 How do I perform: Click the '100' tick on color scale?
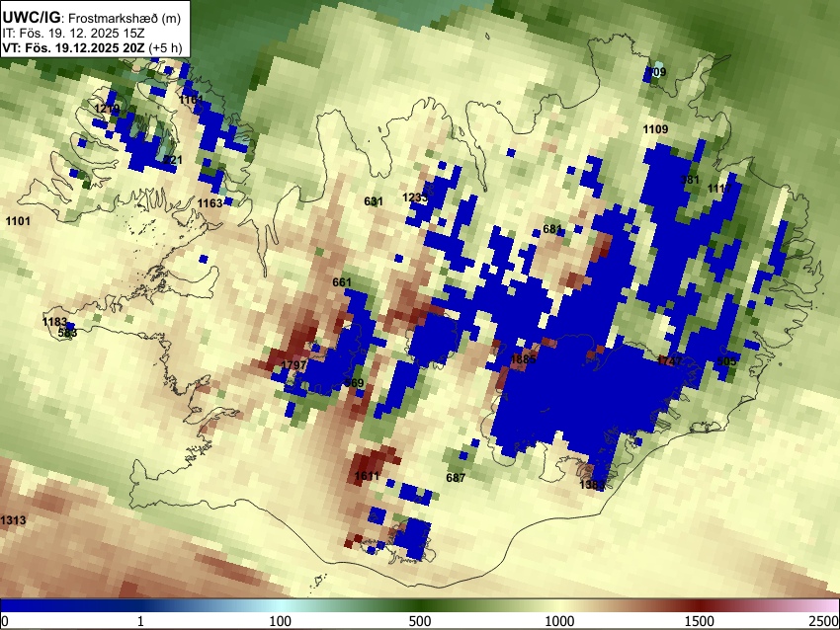[x=280, y=621]
